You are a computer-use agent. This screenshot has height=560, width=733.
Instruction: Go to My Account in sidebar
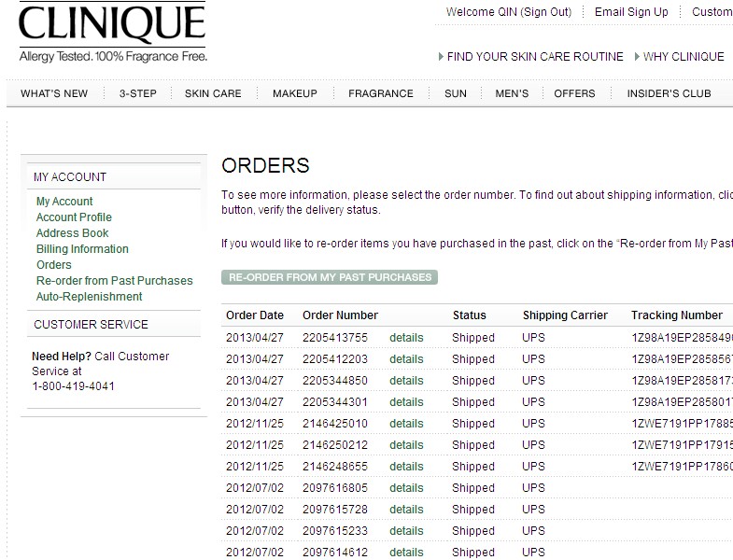coord(64,202)
